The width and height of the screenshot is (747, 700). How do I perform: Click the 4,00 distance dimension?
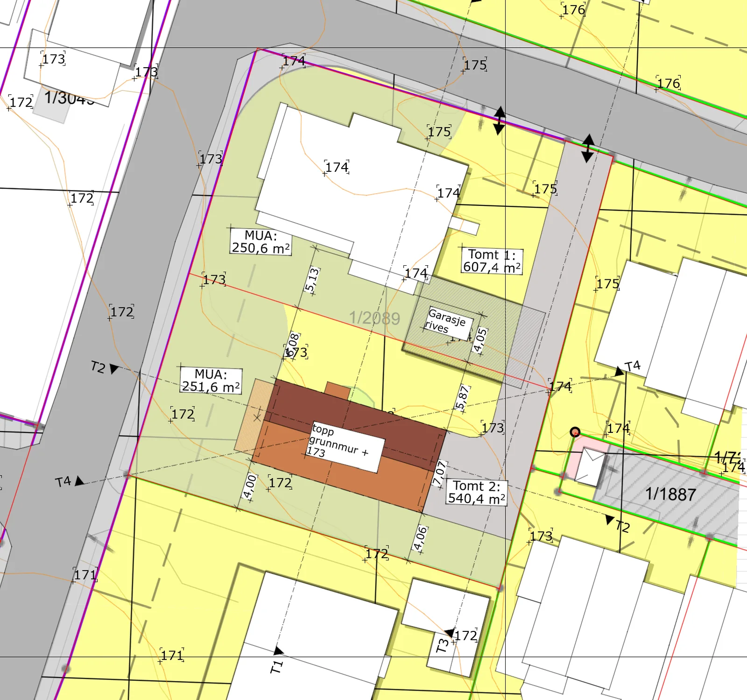[x=250, y=487]
